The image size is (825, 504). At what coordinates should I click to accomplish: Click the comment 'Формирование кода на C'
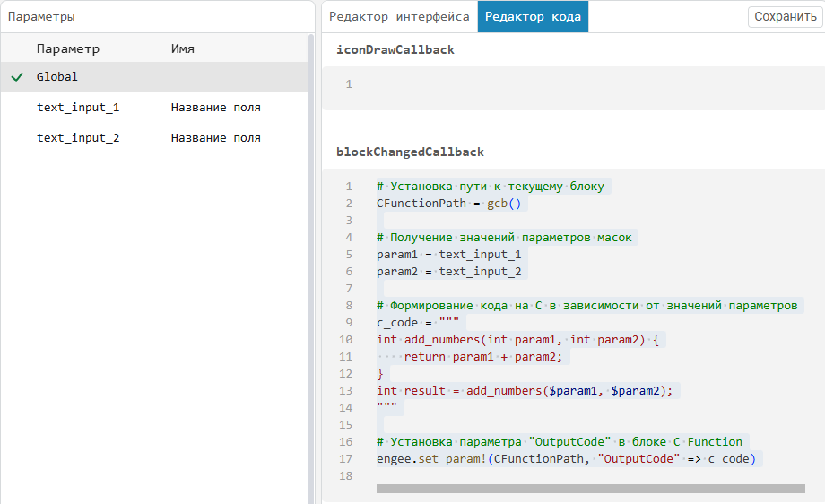(x=587, y=306)
